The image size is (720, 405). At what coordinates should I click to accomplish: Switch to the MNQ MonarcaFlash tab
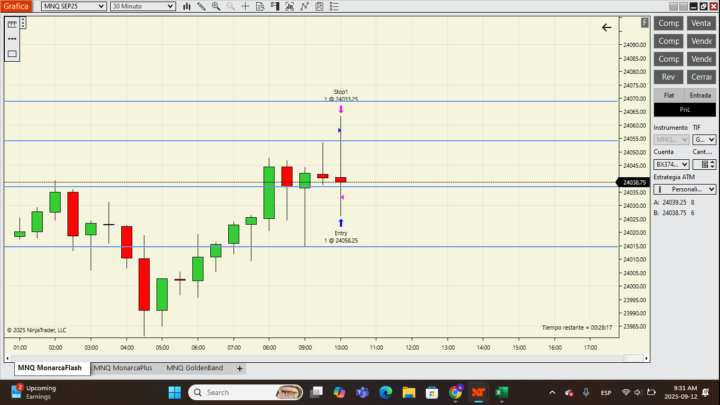coord(50,368)
